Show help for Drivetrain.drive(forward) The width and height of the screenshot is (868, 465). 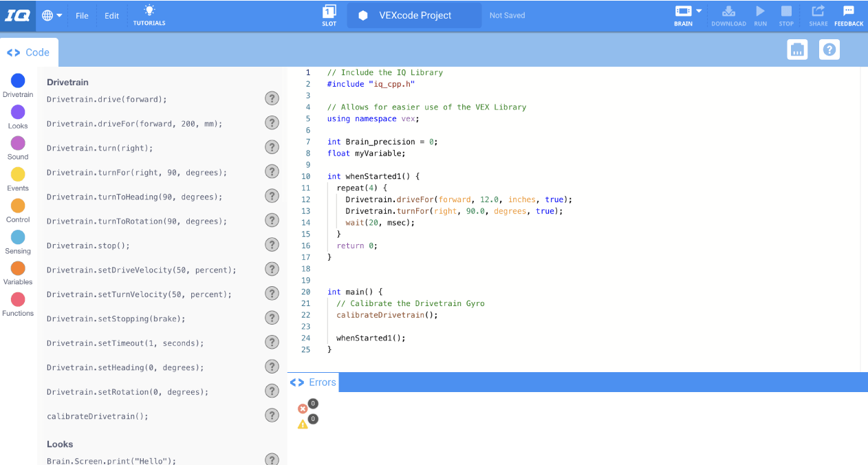(x=272, y=98)
